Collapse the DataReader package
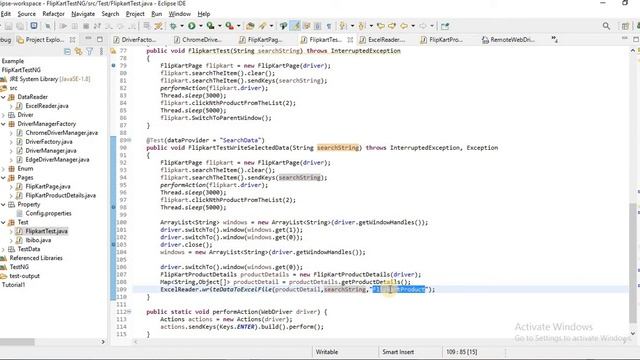This screenshot has height=360, width=640. pos(3,97)
